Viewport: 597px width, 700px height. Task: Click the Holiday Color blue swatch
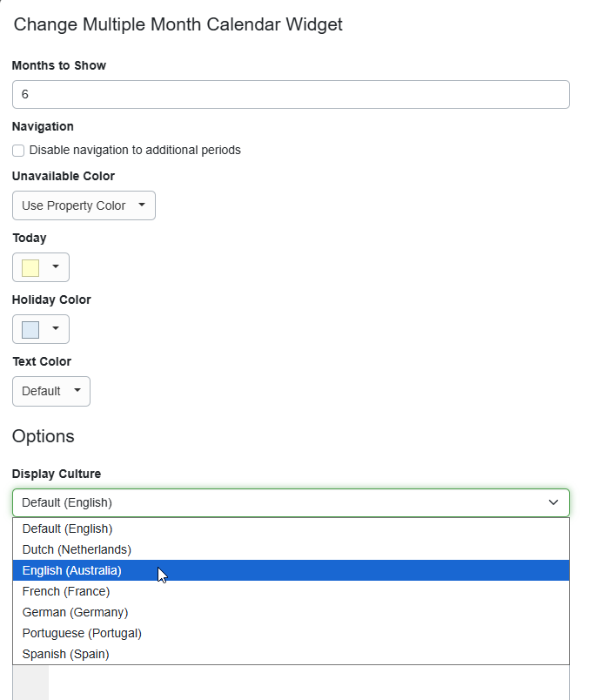[x=30, y=330]
